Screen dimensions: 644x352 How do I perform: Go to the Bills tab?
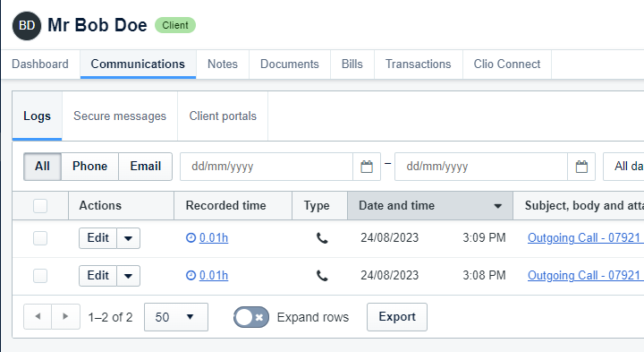tap(352, 64)
